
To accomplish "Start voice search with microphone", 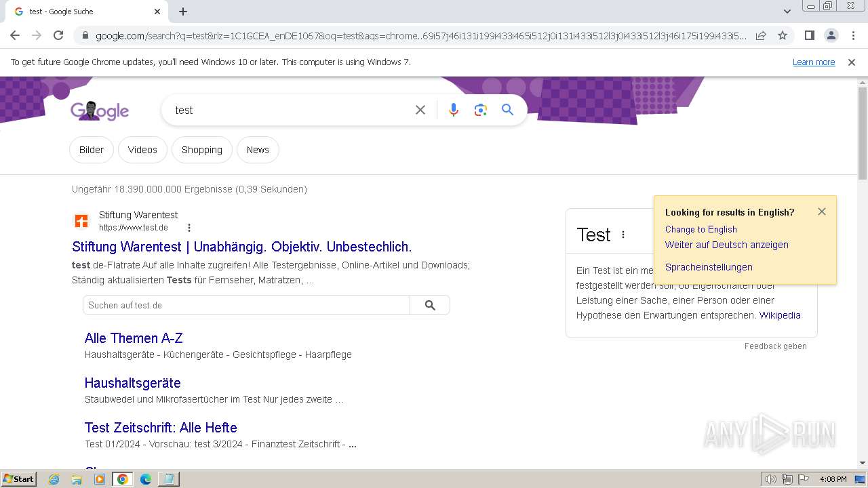I will 454,110.
